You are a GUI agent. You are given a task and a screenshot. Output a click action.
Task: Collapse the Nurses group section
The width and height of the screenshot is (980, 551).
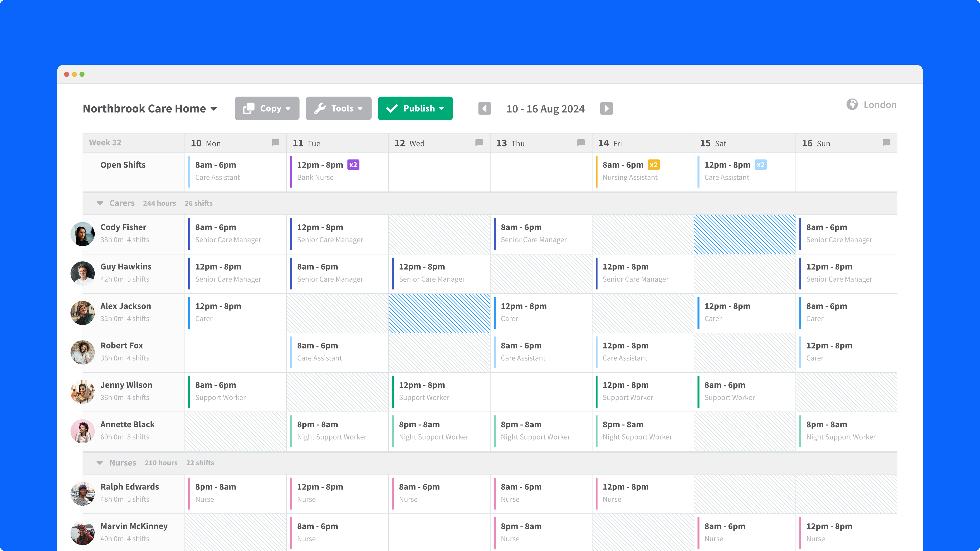tap(100, 463)
